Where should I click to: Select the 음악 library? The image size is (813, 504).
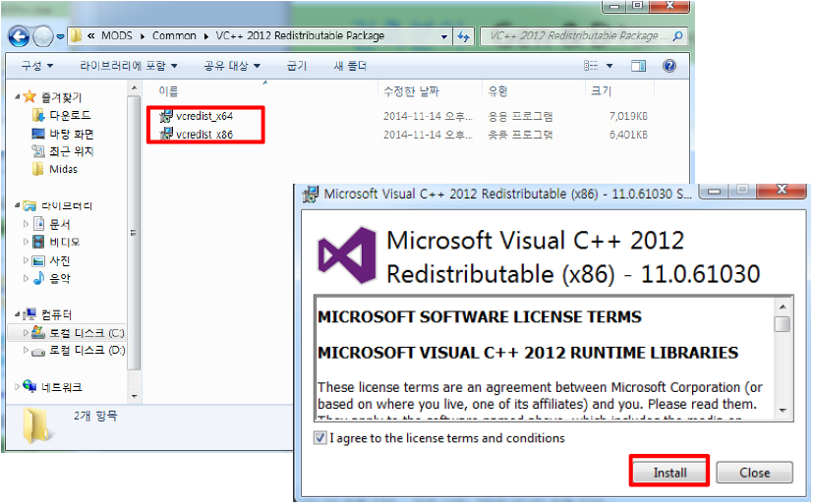60,279
